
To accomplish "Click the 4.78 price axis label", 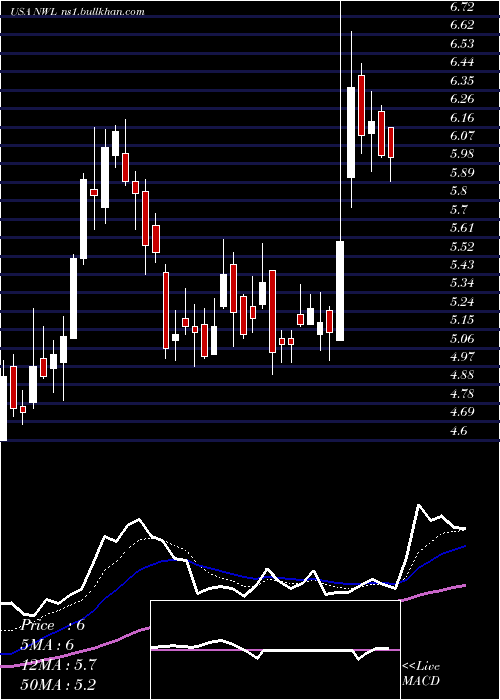I will click(x=462, y=394).
